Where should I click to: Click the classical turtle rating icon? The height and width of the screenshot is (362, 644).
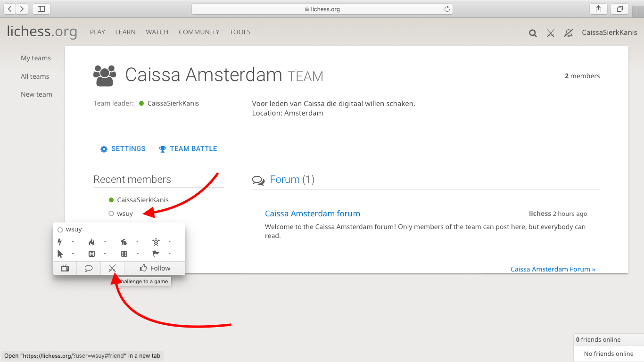(x=156, y=242)
